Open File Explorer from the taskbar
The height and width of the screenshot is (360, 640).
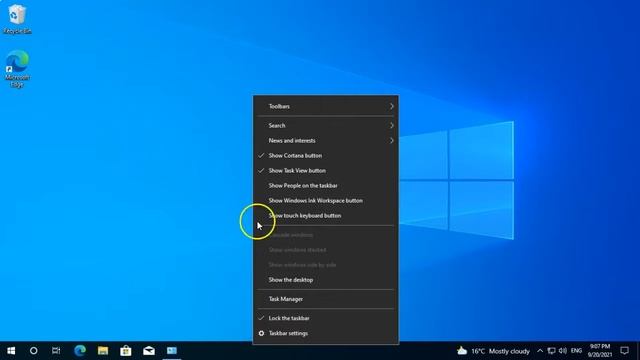102,351
